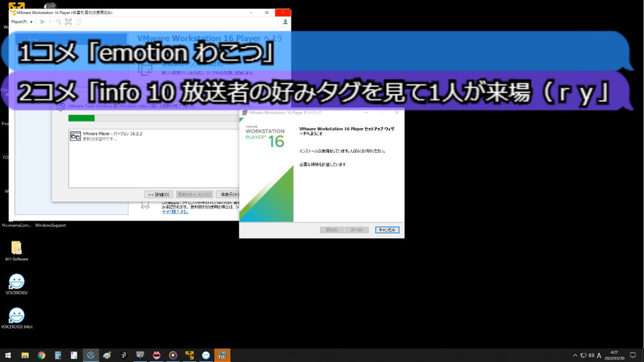Image resolution: width=644 pixels, height=362 pixels.
Task: Click the update progress bar
Action: [x=153, y=118]
